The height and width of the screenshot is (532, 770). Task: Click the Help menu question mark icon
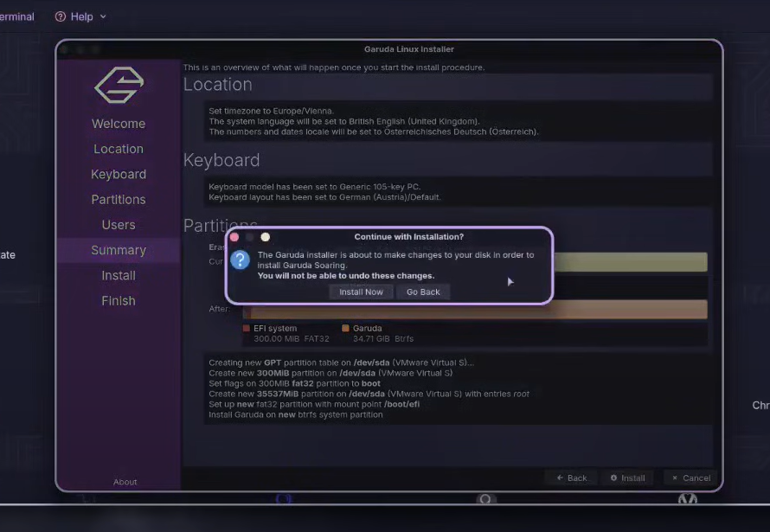point(61,16)
